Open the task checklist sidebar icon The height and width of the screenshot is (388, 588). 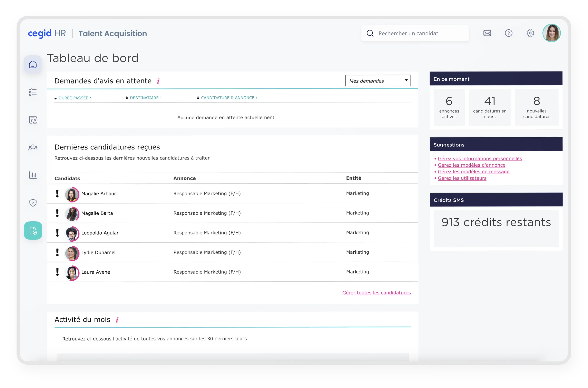coord(33,92)
